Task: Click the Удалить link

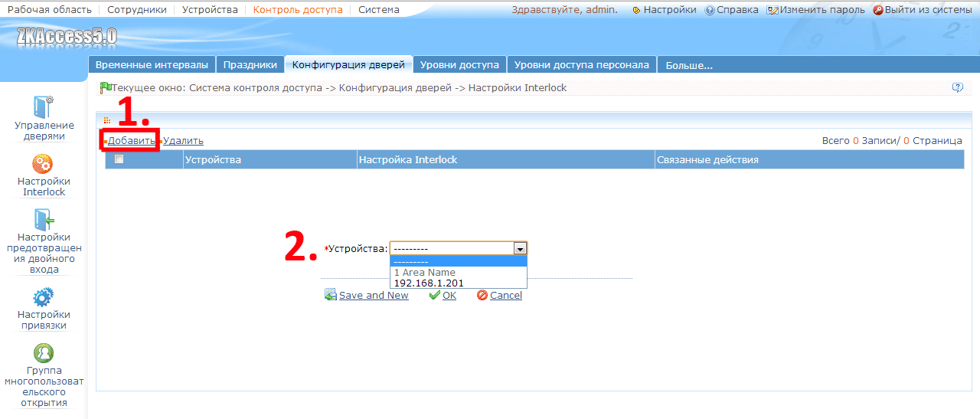Action: (x=183, y=140)
